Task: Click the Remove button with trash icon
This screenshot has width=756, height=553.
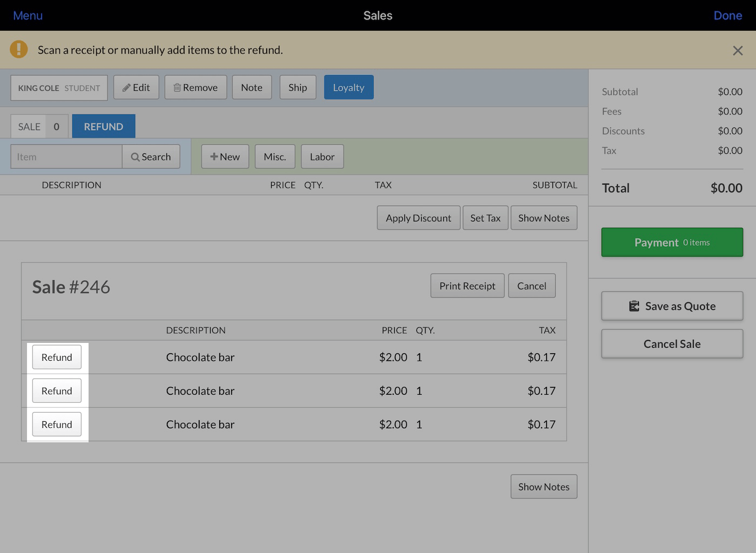Action: (x=195, y=87)
